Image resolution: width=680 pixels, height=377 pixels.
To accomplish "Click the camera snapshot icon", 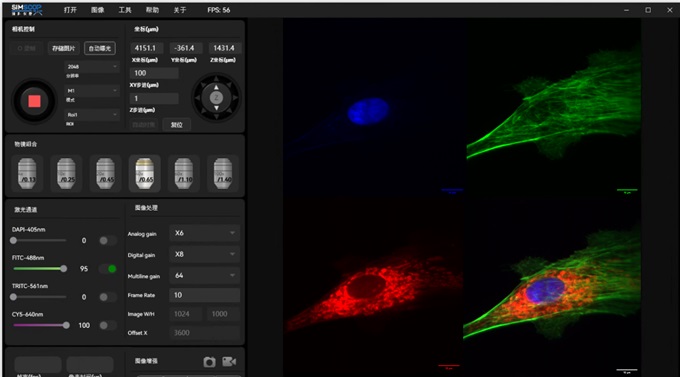I will pos(209,361).
